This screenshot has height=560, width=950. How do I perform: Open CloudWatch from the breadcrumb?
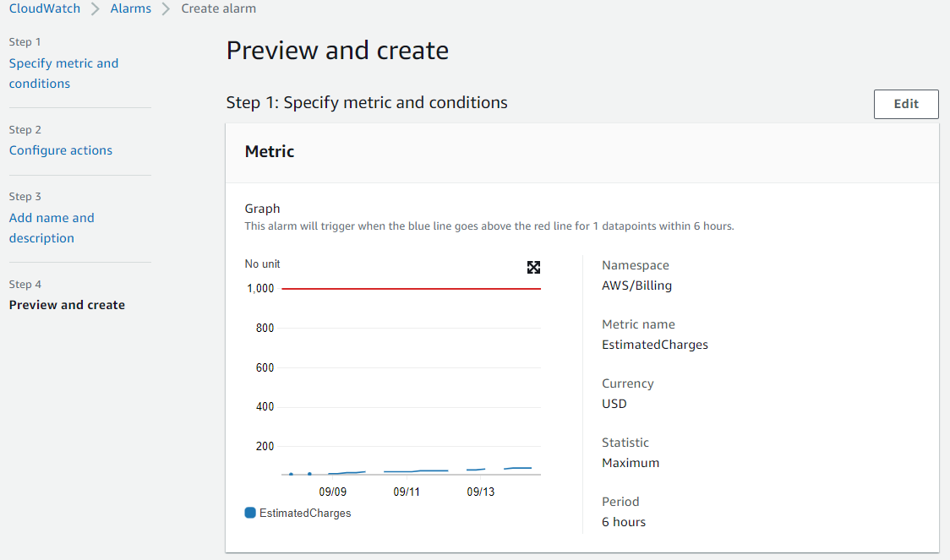(x=44, y=8)
